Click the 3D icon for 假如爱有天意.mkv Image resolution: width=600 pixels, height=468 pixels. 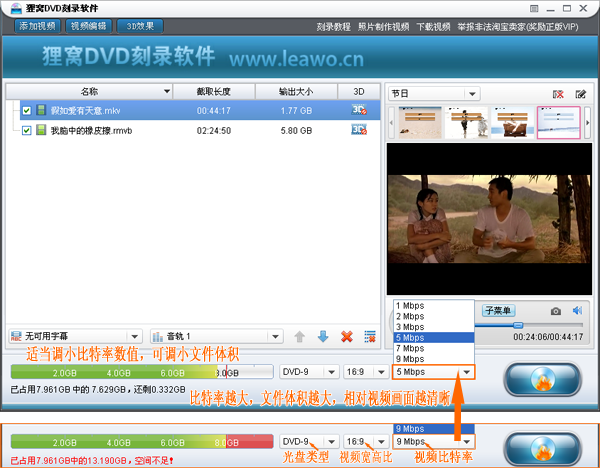tap(359, 110)
